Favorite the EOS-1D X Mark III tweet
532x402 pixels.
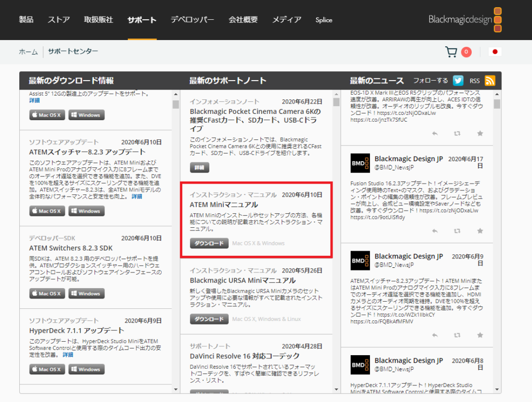480,134
